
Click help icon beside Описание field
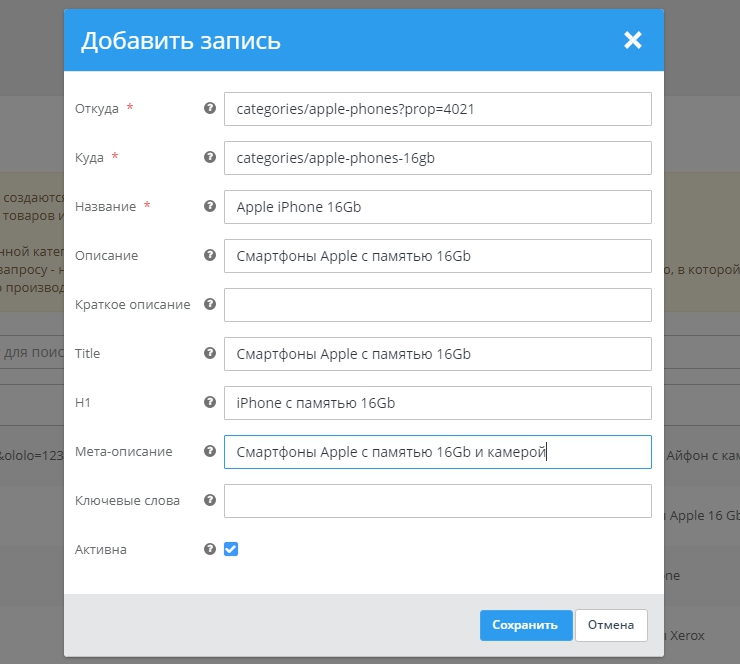pos(210,255)
